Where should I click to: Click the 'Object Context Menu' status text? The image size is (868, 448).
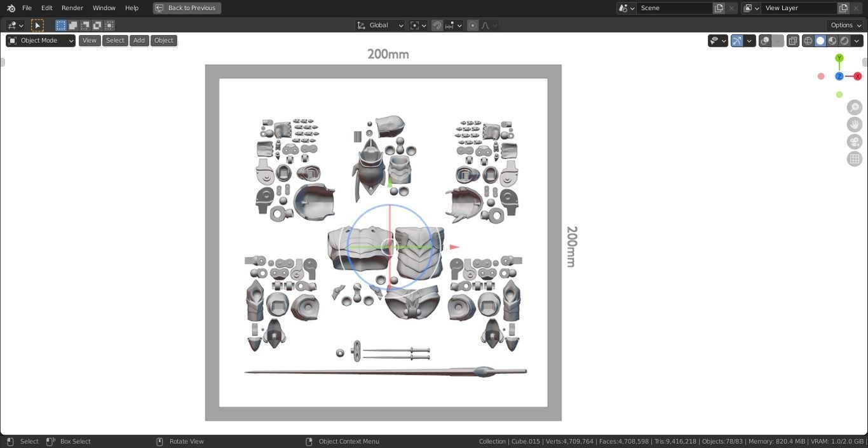[349, 442]
